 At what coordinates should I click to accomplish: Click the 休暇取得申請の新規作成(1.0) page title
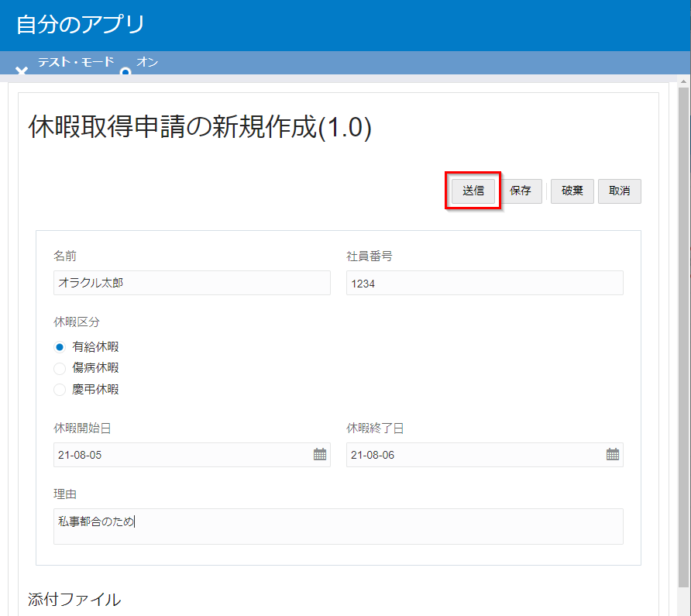[200, 127]
